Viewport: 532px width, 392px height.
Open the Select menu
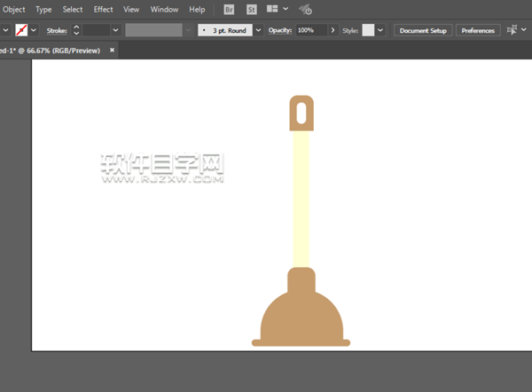click(73, 9)
